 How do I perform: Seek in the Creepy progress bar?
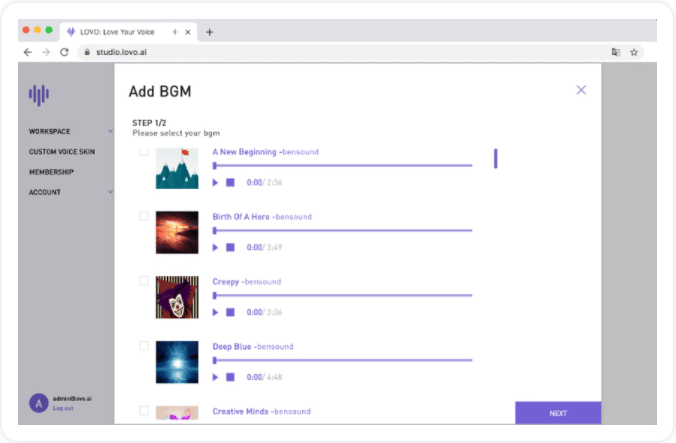click(342, 296)
